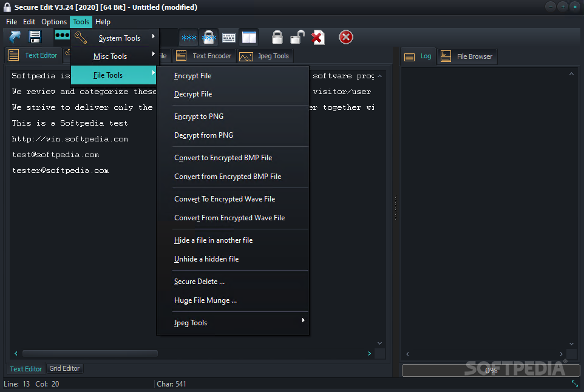The width and height of the screenshot is (584, 392).
Task: Click the Jpeg Tools tab's picture icon
Action: click(x=246, y=56)
